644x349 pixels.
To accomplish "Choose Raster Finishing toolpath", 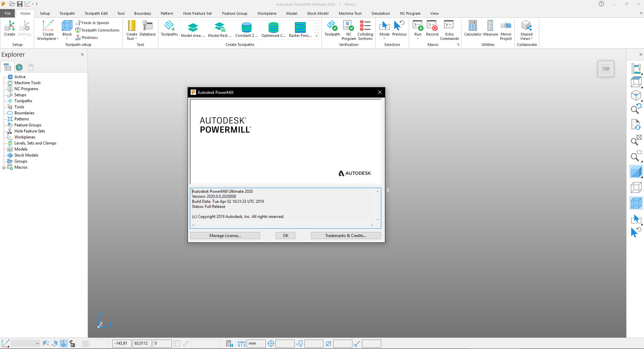I will [x=300, y=30].
